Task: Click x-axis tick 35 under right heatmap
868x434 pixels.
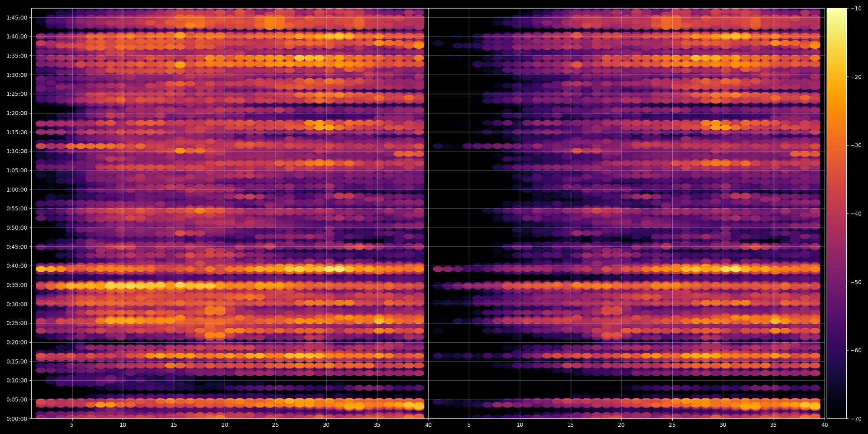Action: pos(774,425)
